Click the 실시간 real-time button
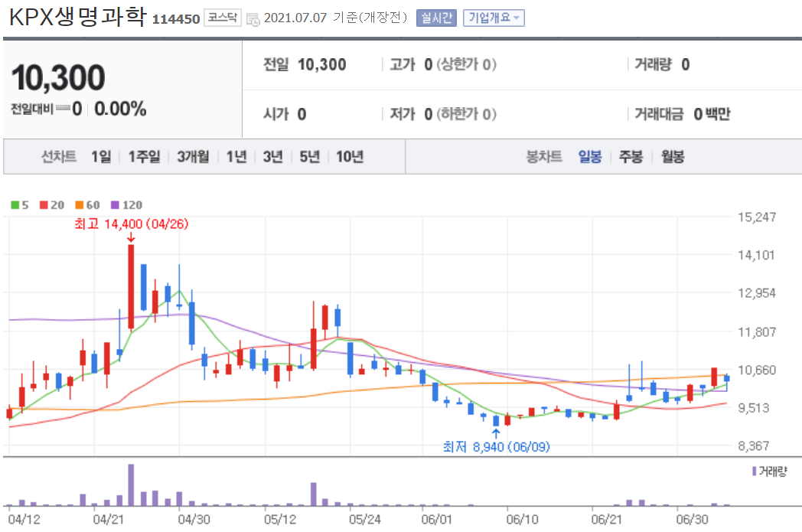Image resolution: width=802 pixels, height=532 pixels. (436, 18)
